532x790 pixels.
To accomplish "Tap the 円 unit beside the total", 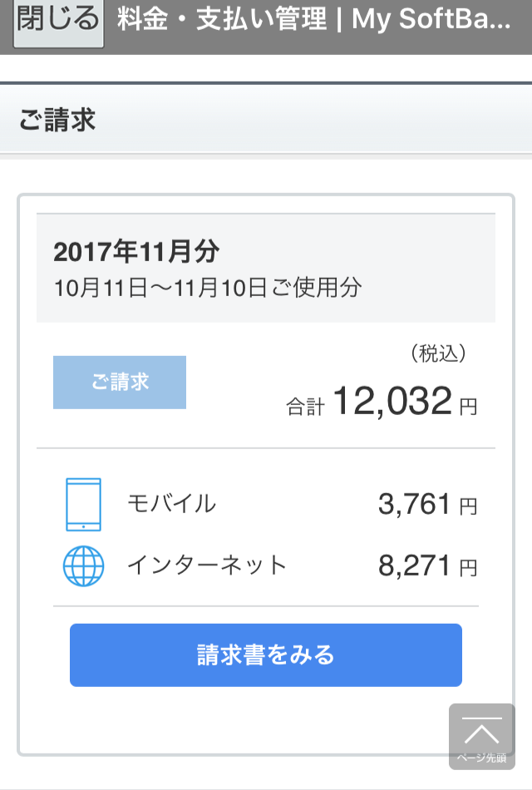I will (x=468, y=407).
